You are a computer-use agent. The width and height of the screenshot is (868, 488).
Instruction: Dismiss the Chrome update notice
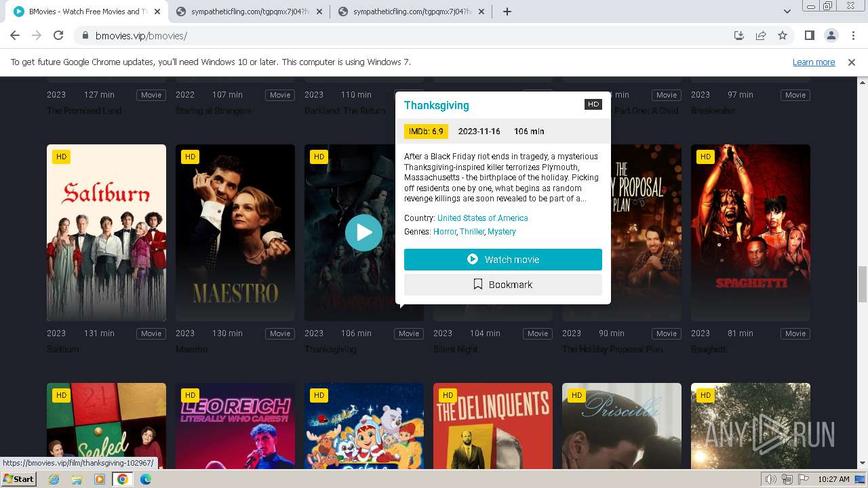click(852, 62)
